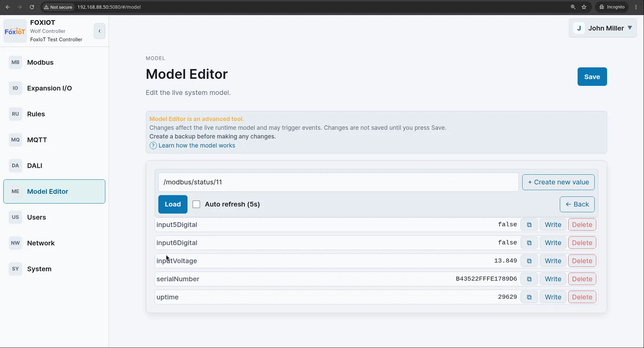Copy the input6Digital value
This screenshot has height=348, width=644.
pos(529,243)
